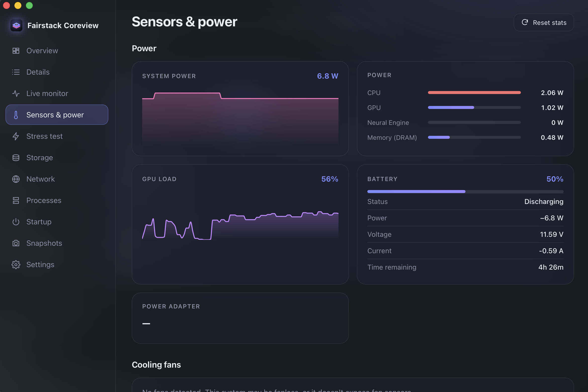Viewport: 588px width, 392px height.
Task: Click the Snapshots camera icon
Action: pyautogui.click(x=16, y=243)
